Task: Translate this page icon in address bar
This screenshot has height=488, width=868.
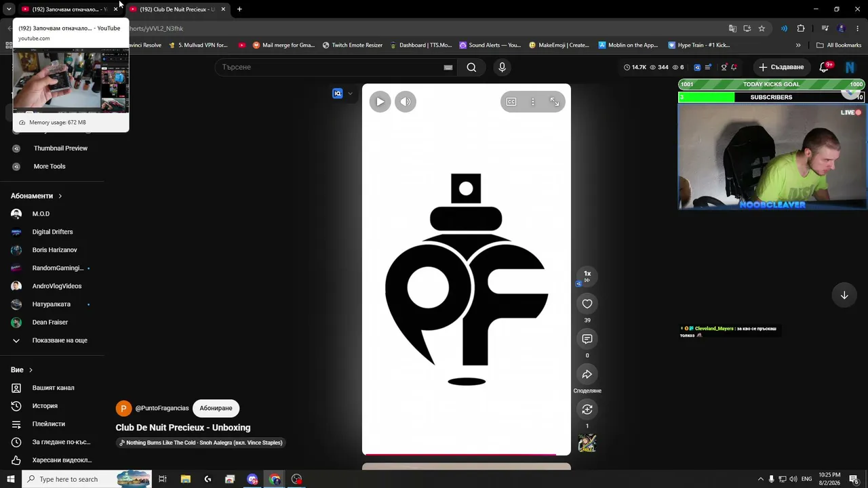Action: point(732,28)
